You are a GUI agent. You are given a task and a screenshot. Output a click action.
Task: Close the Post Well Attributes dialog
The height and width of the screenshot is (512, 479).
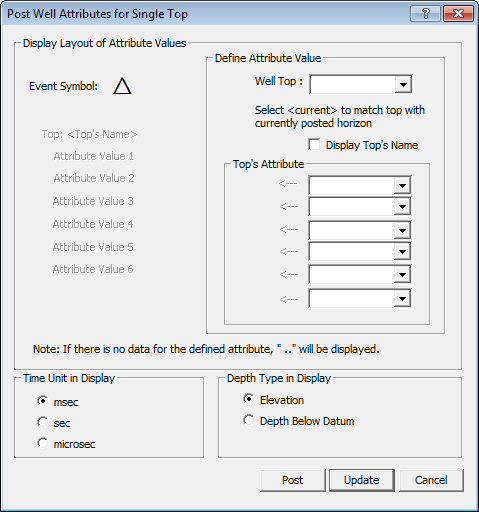pos(459,14)
